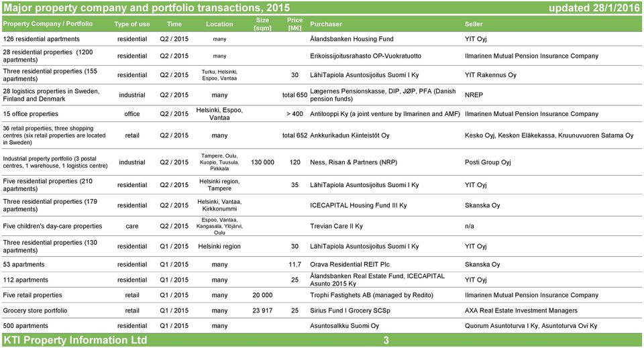This screenshot has height=348, width=644.
Task: Click 'Turku, Helsinki, Espoo, Vantaa' location cell
Action: coord(219,74)
